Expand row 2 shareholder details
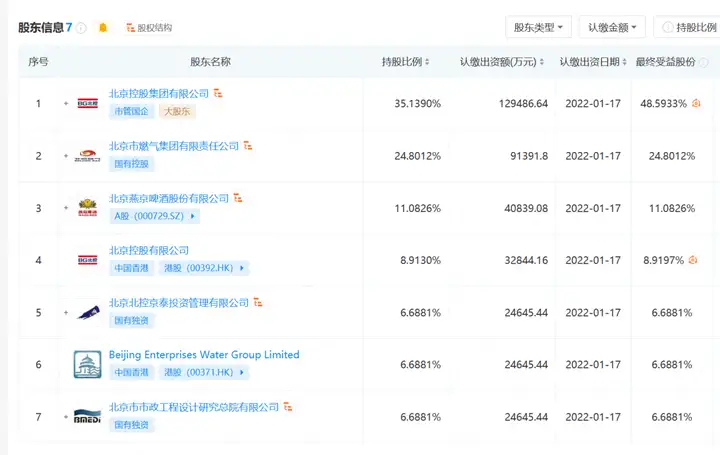This screenshot has width=720, height=455. [x=66, y=156]
